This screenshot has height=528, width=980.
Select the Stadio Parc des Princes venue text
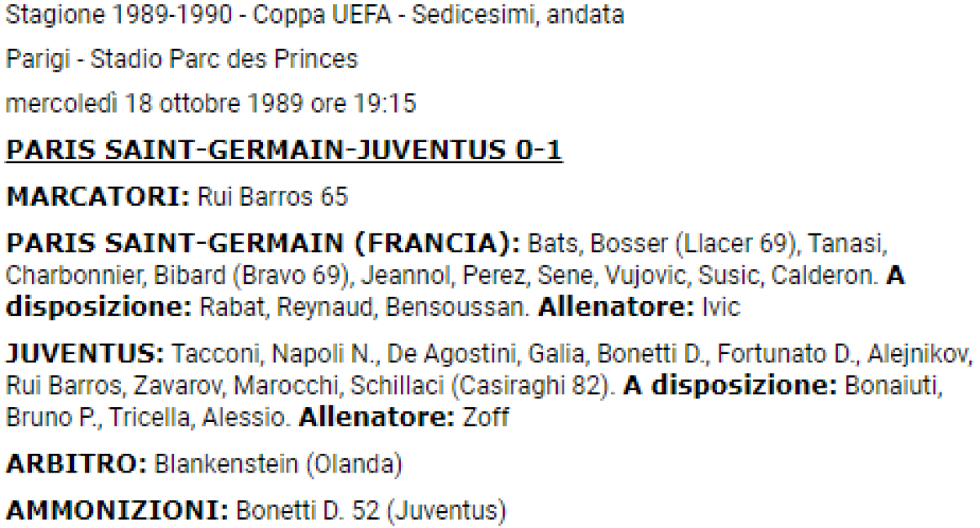click(x=224, y=59)
